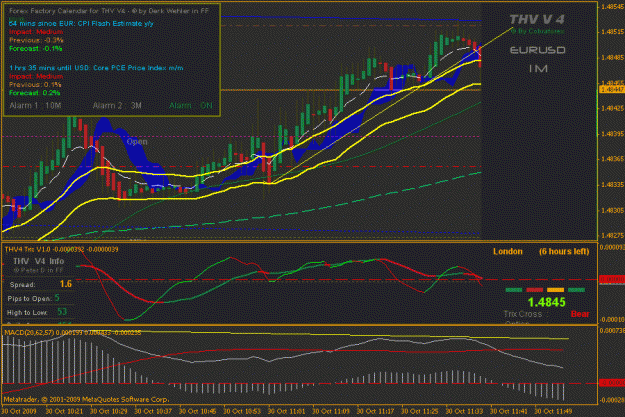Click the 1.48395 price axis label
The height and width of the screenshot is (417, 625).
[613, 134]
